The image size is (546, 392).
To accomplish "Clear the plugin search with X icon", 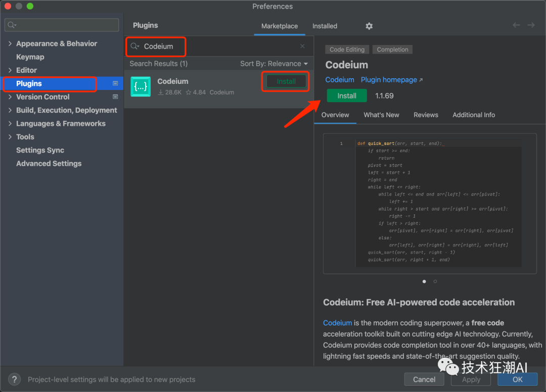I will [x=302, y=46].
